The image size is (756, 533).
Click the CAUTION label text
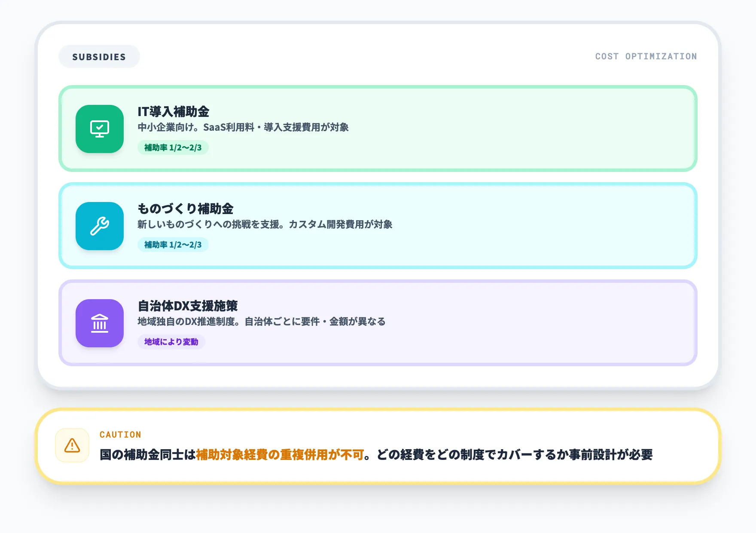click(120, 434)
